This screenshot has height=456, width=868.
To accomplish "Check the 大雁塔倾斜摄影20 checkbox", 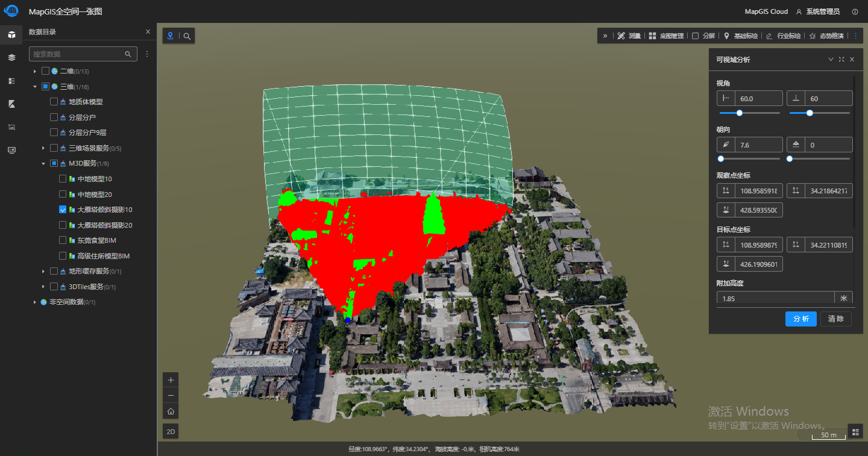I will click(x=63, y=225).
